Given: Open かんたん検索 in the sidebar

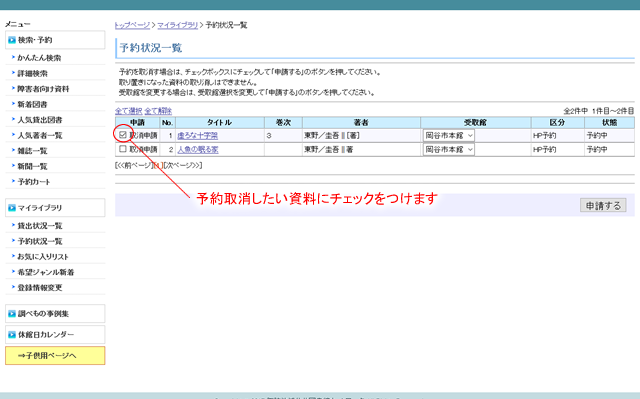Looking at the screenshot, I should tap(39, 58).
